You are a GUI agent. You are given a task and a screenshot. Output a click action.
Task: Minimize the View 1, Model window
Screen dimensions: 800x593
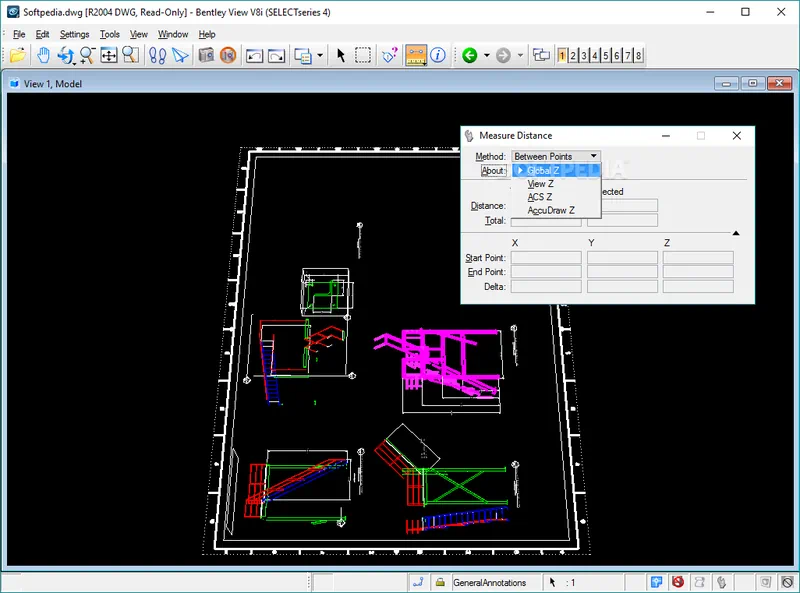coord(726,83)
